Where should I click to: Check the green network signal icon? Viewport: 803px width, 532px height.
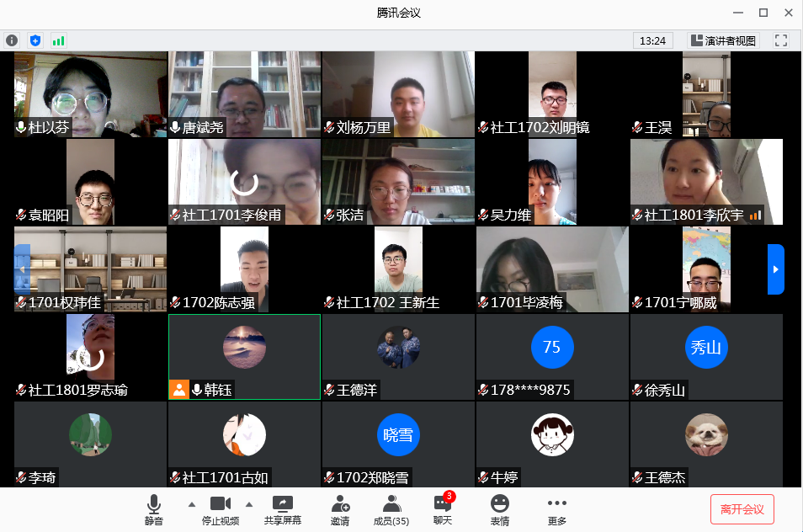point(58,40)
